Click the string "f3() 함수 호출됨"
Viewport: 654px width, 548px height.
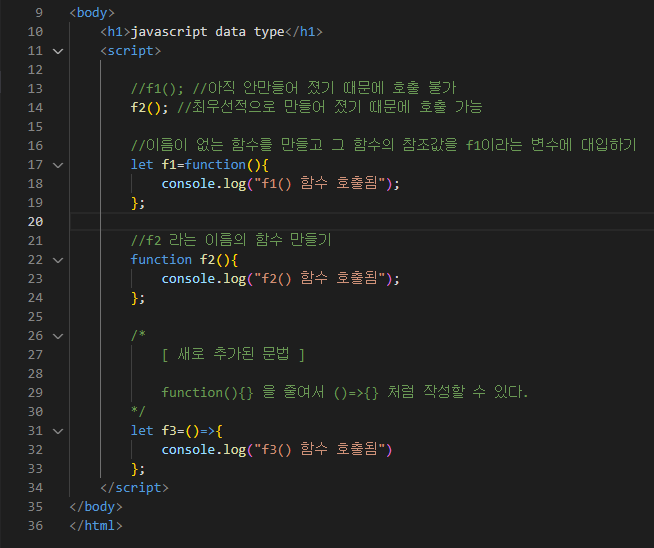(x=319, y=450)
